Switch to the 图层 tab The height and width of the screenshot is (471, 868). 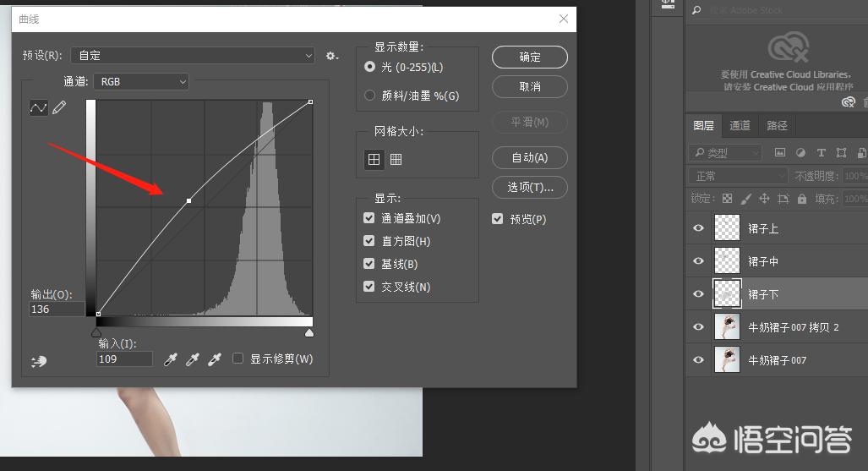click(x=703, y=126)
